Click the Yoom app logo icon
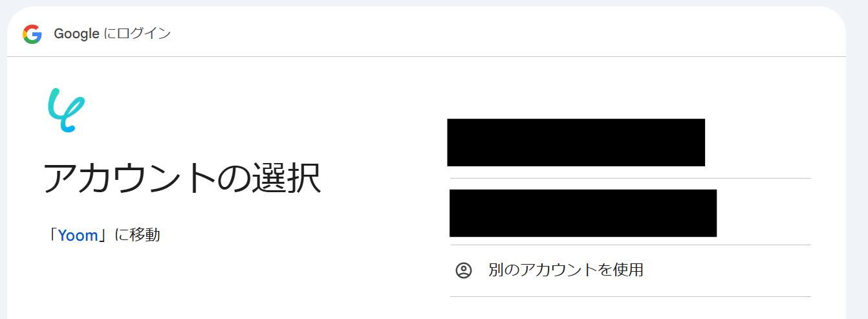Image resolution: width=868 pixels, height=319 pixels. pyautogui.click(x=67, y=110)
